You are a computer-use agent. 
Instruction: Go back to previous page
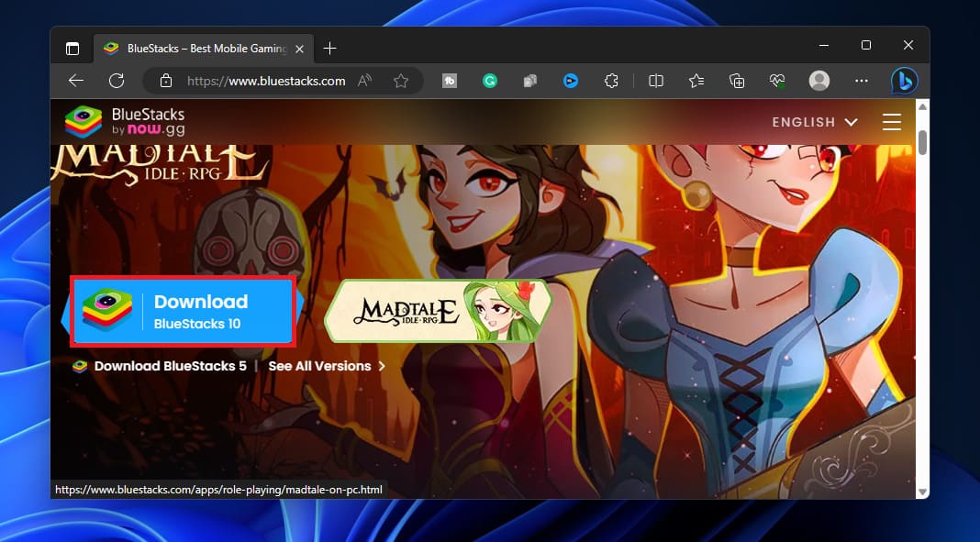pyautogui.click(x=76, y=81)
